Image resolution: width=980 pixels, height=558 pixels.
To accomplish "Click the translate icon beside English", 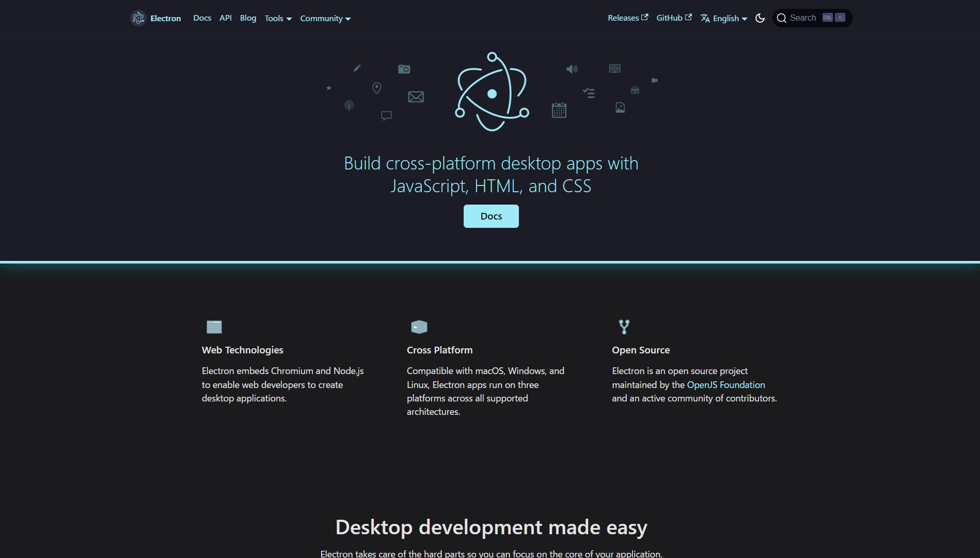I will pyautogui.click(x=705, y=19).
